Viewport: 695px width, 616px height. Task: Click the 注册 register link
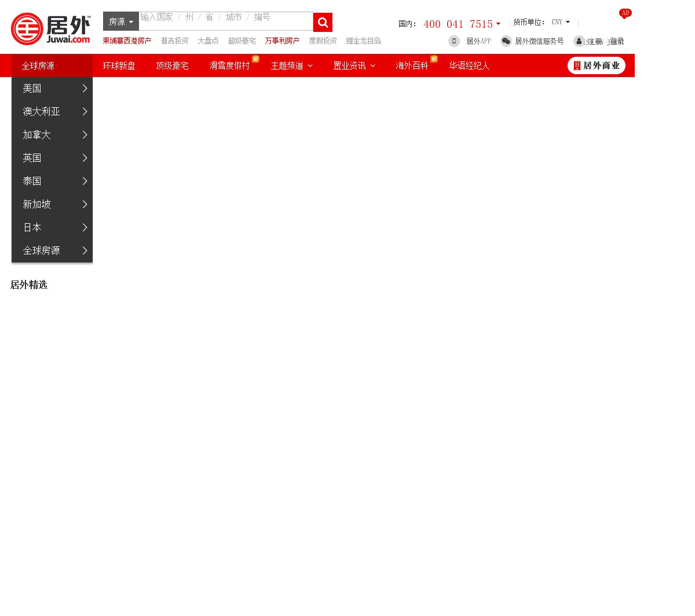595,42
